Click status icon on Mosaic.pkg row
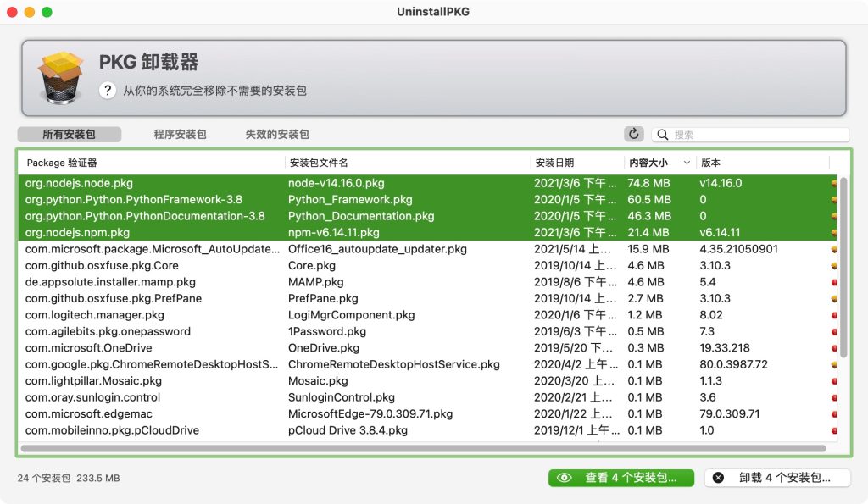This screenshot has width=868, height=504. tap(834, 381)
